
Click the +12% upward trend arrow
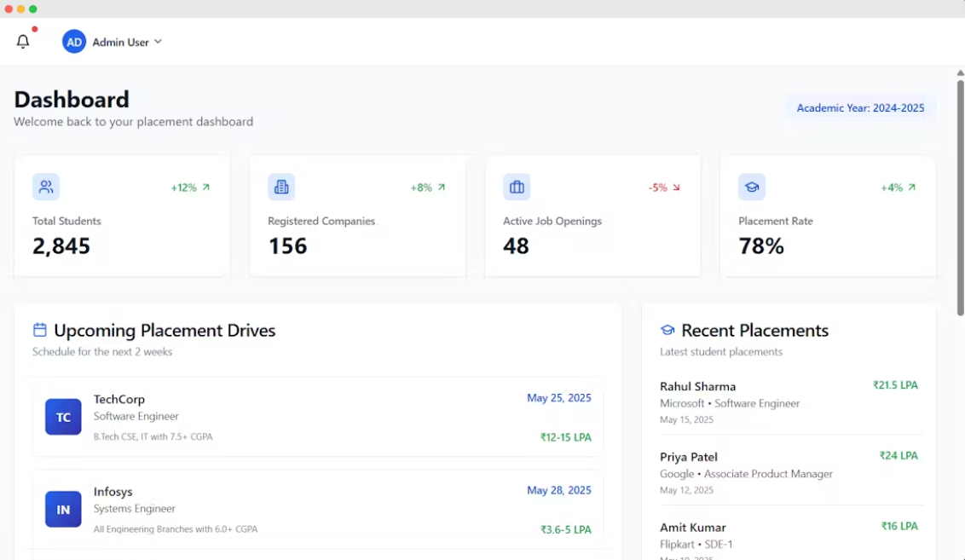point(206,187)
